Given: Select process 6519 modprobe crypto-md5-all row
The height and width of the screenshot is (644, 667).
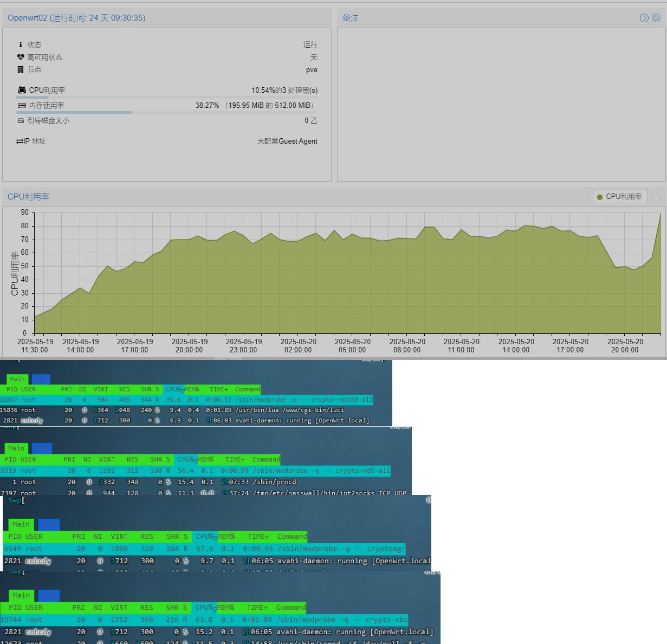Looking at the screenshot, I should tap(195, 471).
